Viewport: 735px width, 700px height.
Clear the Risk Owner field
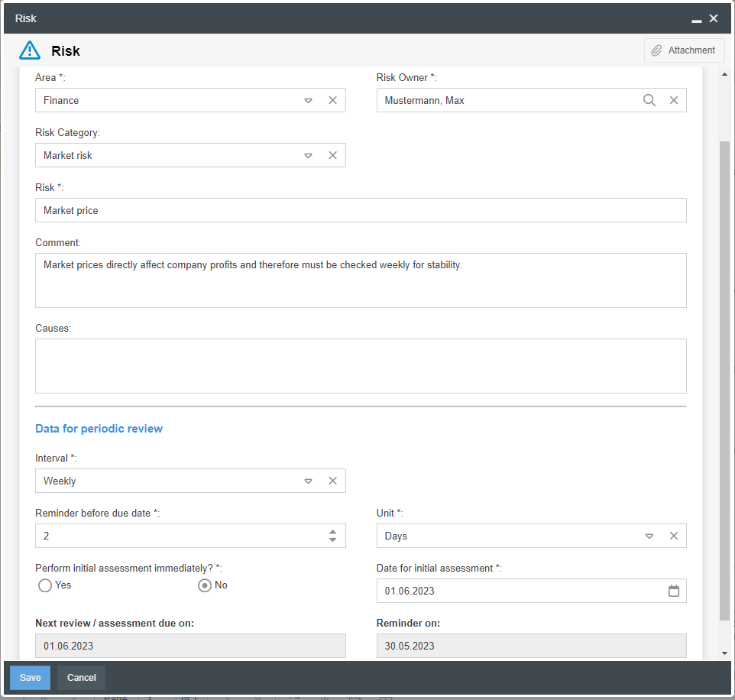pos(674,100)
